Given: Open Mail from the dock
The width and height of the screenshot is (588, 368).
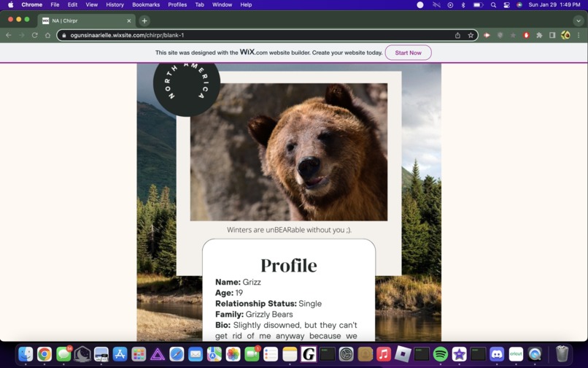Looking at the screenshot, I should [x=196, y=353].
